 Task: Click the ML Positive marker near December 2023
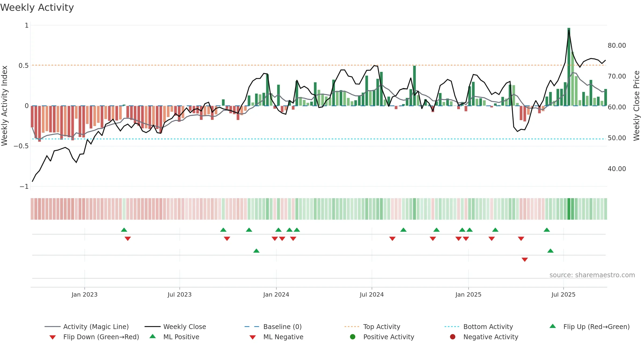click(x=256, y=251)
